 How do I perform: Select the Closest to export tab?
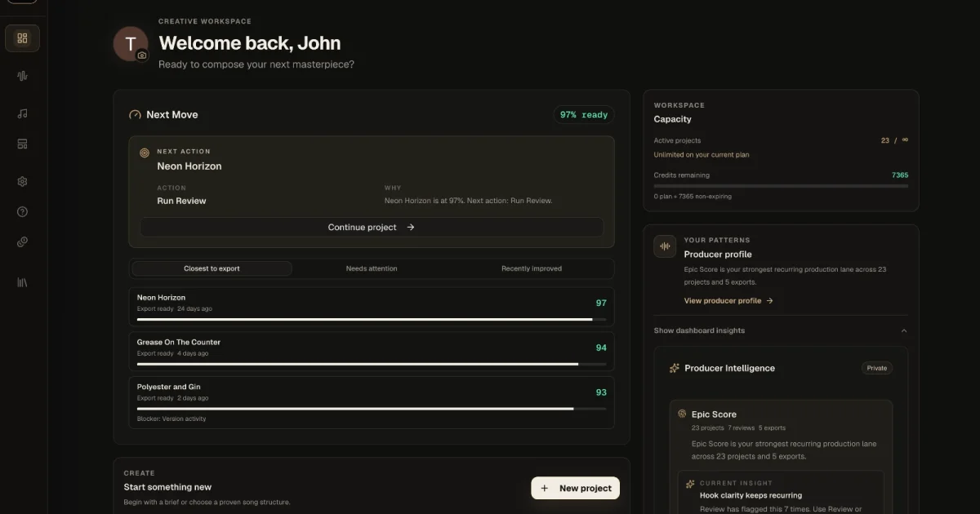[x=212, y=268]
